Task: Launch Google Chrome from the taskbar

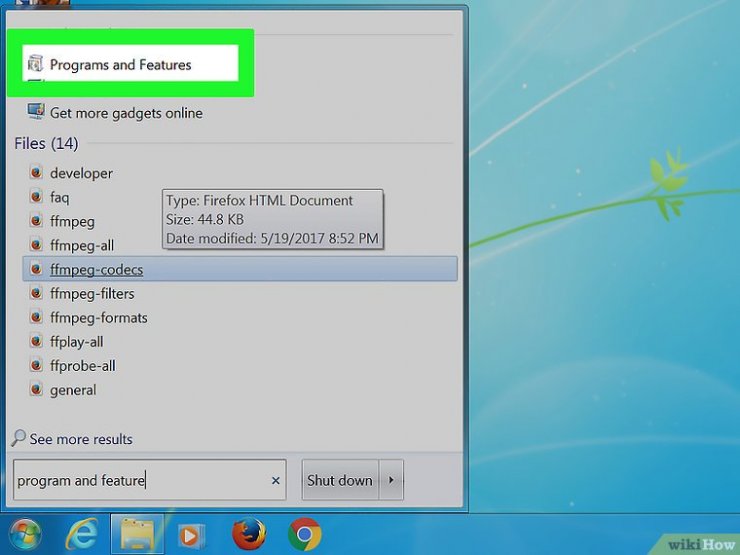Action: pyautogui.click(x=305, y=534)
